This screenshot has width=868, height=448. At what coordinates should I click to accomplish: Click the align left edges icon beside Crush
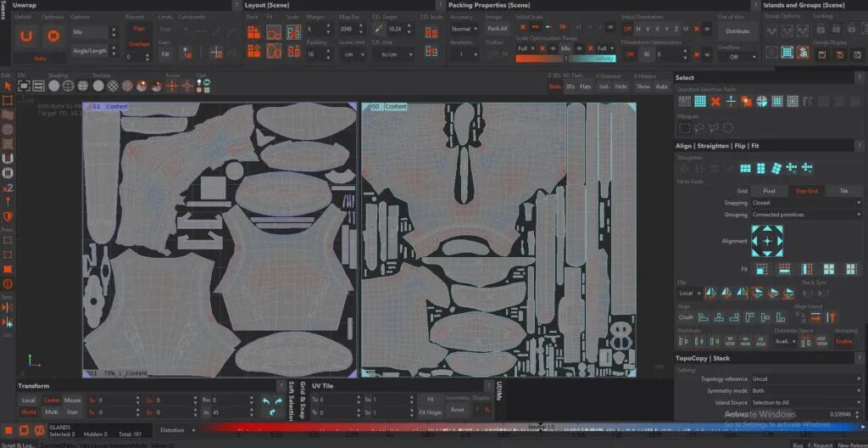tap(703, 317)
